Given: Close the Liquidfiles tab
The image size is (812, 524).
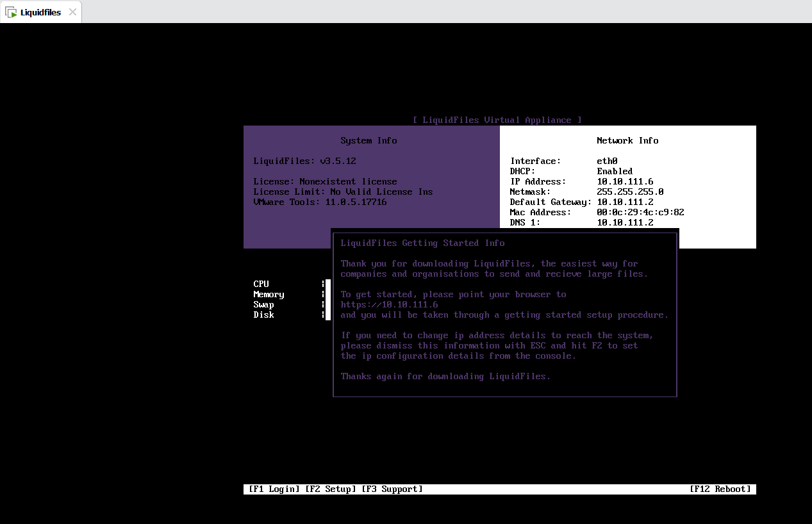Looking at the screenshot, I should pyautogui.click(x=72, y=12).
